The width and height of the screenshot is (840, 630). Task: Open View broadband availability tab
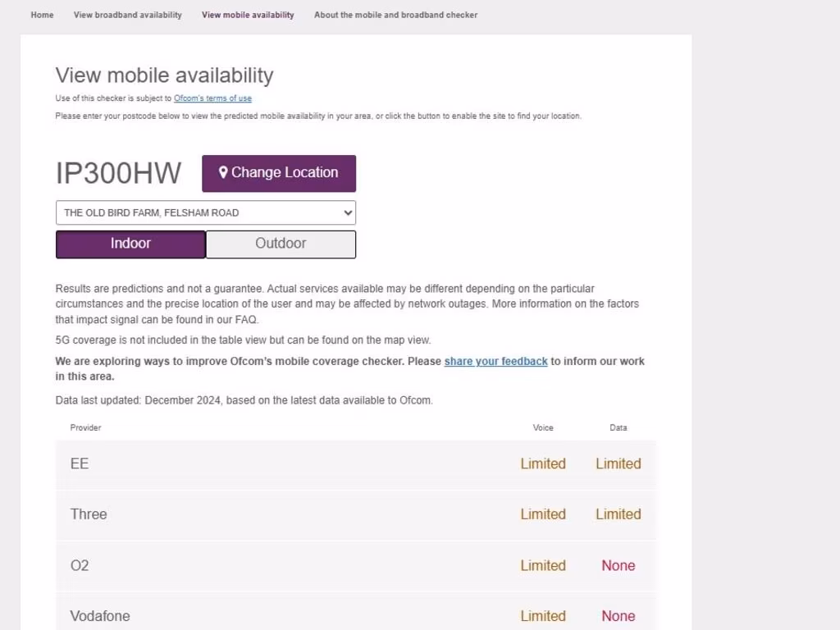(127, 15)
